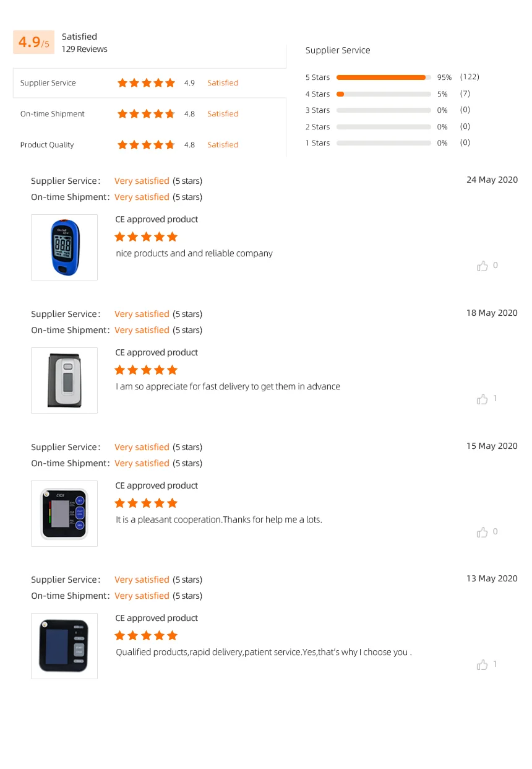Click the 4.9/5 overall score badge
The width and height of the screenshot is (532, 769).
34,42
